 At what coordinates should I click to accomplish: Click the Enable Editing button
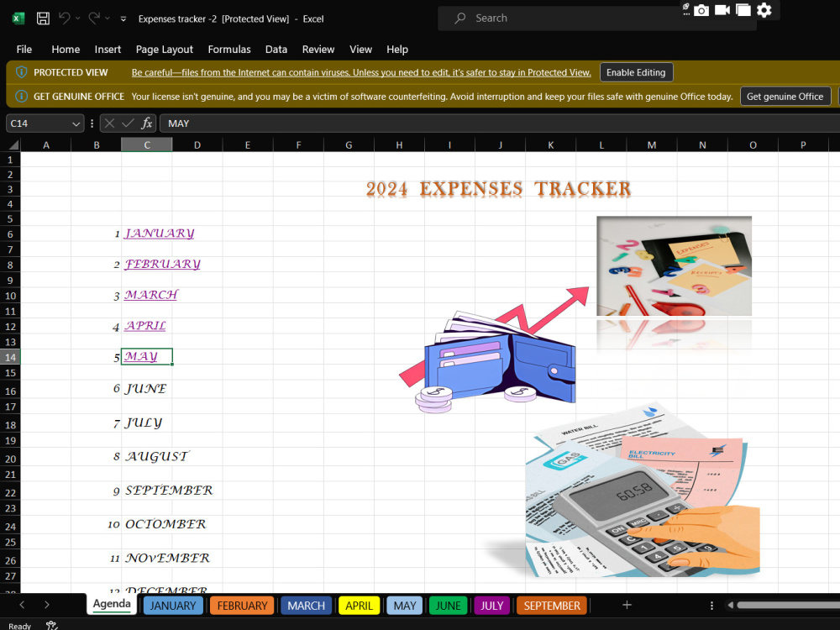(x=636, y=72)
